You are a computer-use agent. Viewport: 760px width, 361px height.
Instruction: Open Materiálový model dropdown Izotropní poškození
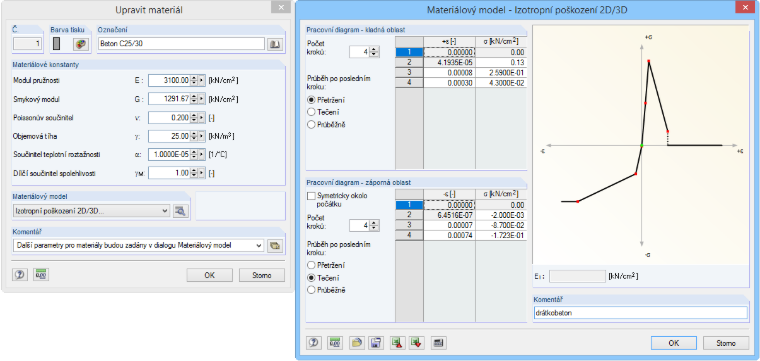(92, 211)
